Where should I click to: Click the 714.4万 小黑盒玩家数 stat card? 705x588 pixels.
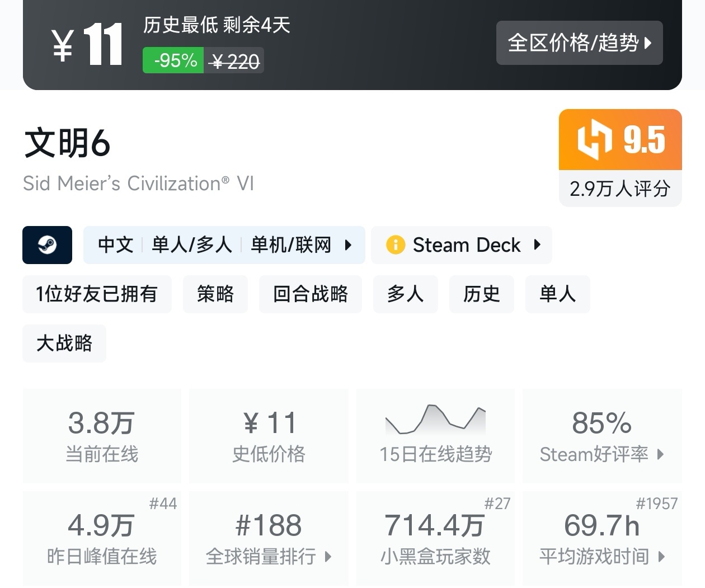[x=435, y=537]
